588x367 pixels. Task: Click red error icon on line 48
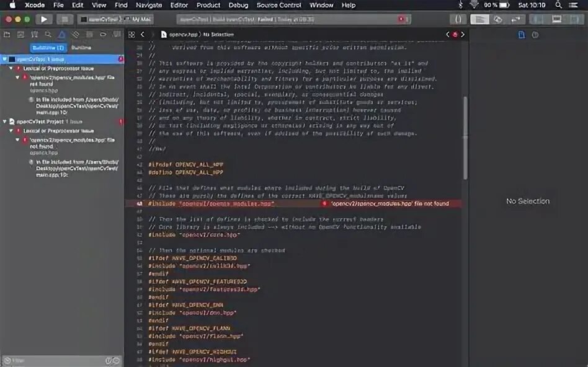[x=324, y=203]
